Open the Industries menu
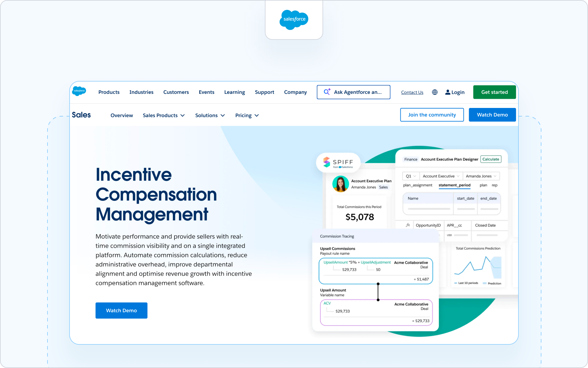This screenshot has width=588, height=368. (141, 92)
